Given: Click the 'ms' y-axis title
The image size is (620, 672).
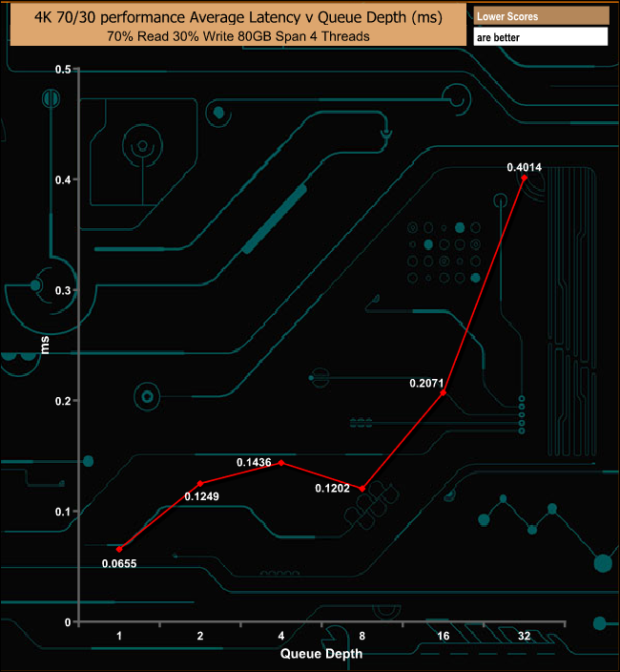Looking at the screenshot, I should click(45, 345).
